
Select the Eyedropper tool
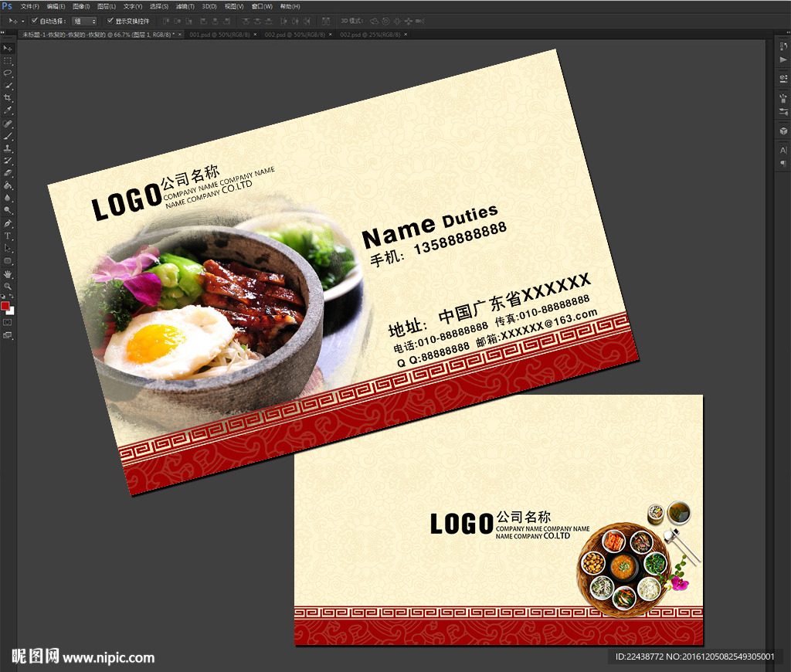click(x=7, y=110)
